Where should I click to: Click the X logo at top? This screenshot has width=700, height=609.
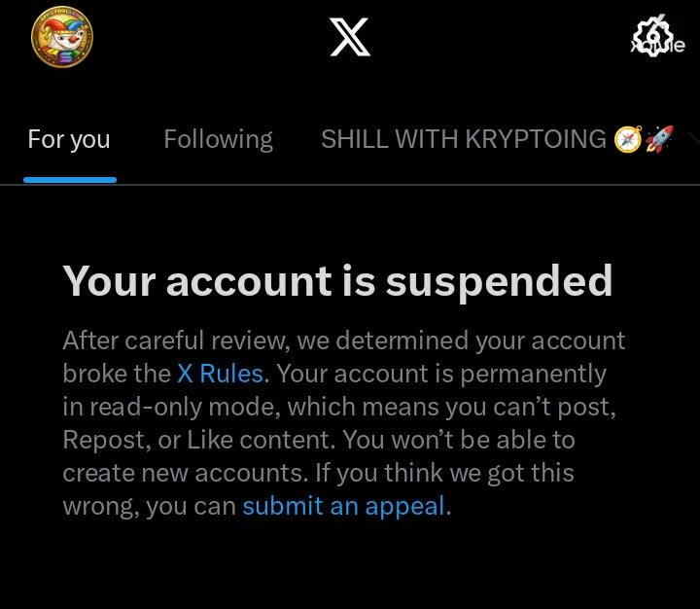pyautogui.click(x=350, y=38)
